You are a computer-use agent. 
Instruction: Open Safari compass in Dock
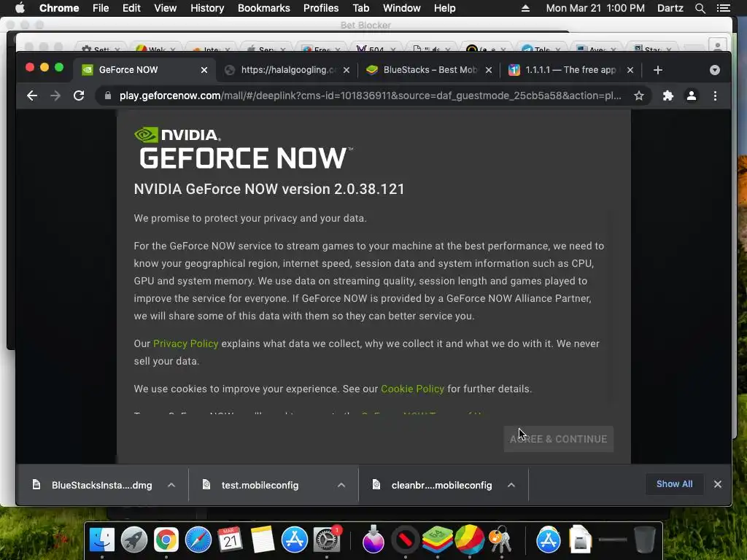pyautogui.click(x=198, y=540)
